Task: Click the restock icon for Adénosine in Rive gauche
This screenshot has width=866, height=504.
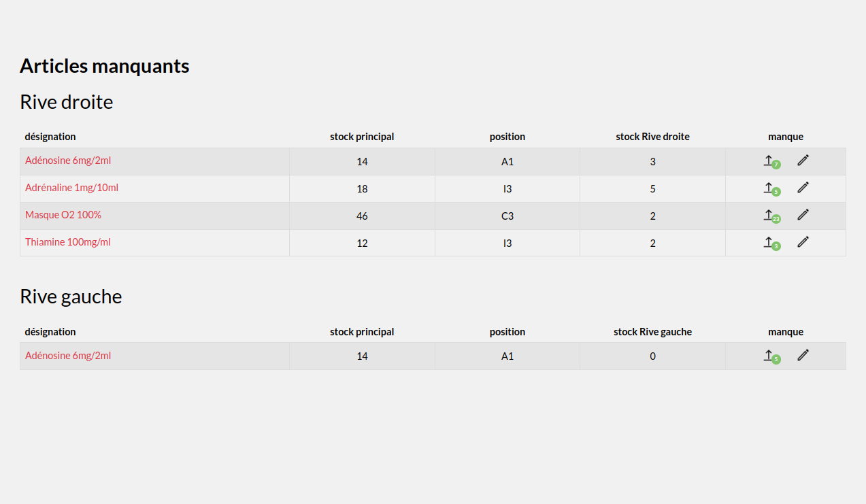Action: click(769, 356)
